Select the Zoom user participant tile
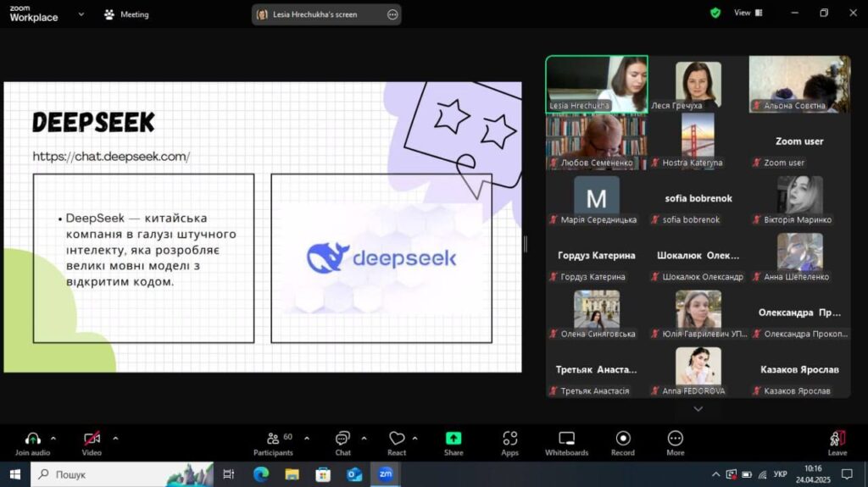868x487 pixels. point(799,141)
